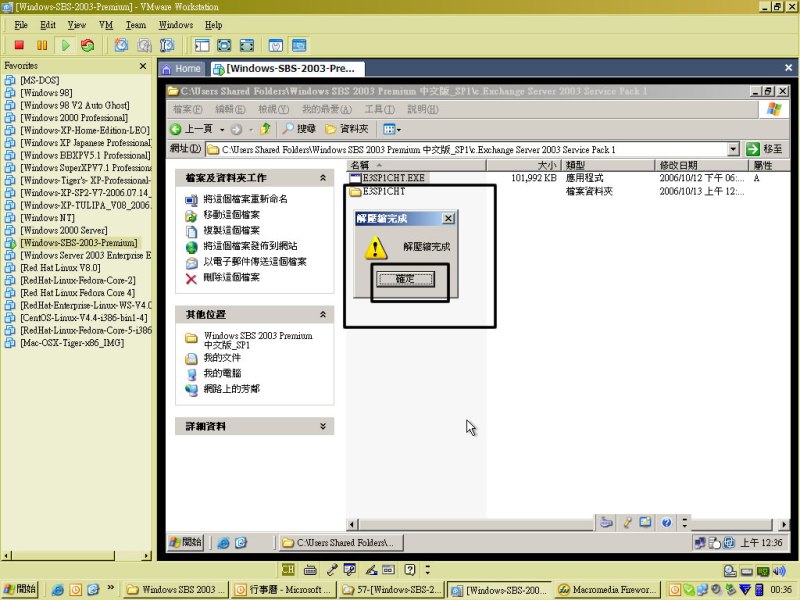Image resolution: width=800 pixels, height=600 pixels.
Task: Click the host Windows 開始 Start button
Action: [x=20, y=589]
